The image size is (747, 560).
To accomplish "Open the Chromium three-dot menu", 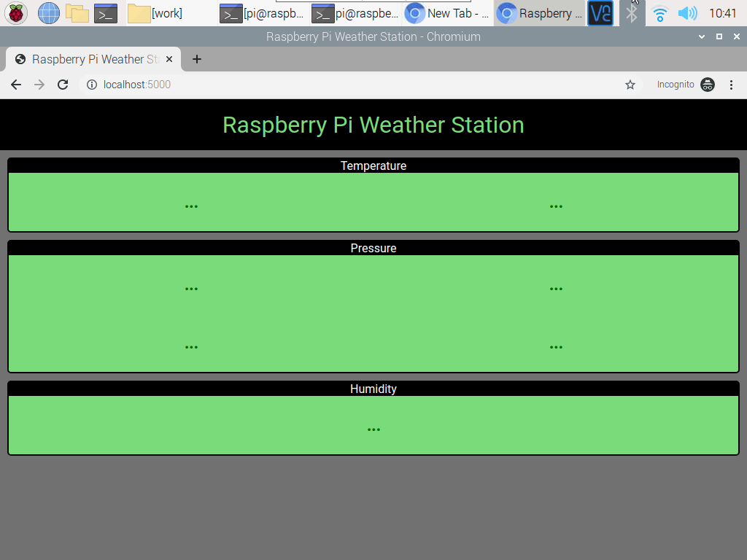I will [731, 85].
